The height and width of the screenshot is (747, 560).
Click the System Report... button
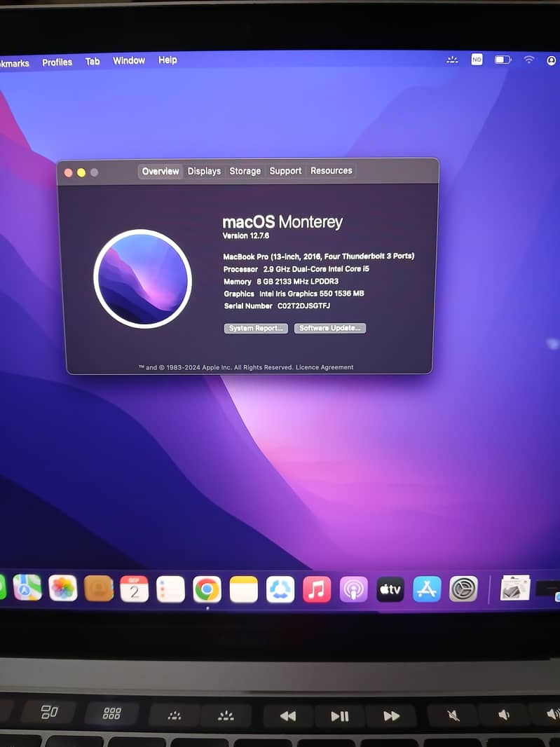click(x=256, y=328)
